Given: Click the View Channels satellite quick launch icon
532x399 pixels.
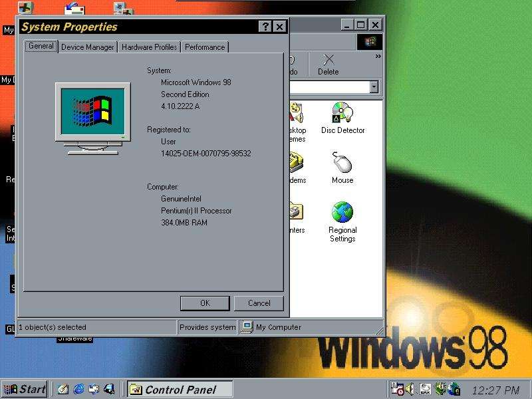Looking at the screenshot, I should 109,389.
